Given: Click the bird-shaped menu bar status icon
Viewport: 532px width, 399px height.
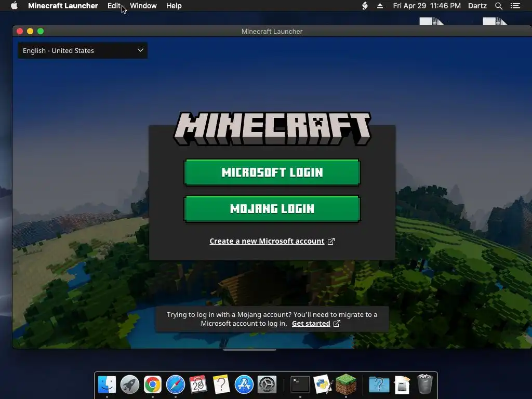Looking at the screenshot, I should [x=365, y=6].
